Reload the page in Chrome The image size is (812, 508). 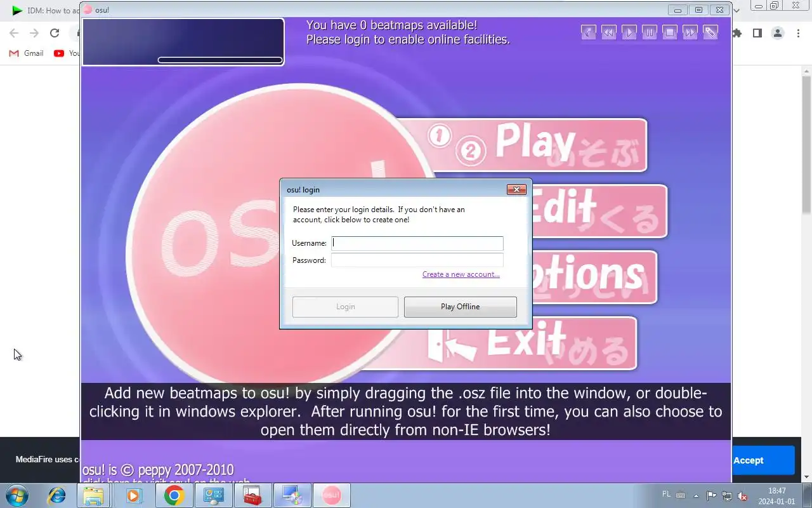click(55, 33)
